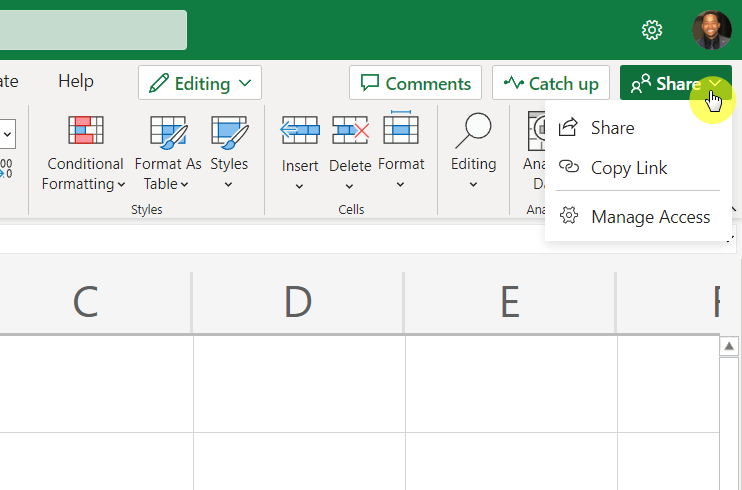Click the cell Styles icon
Image resolution: width=742 pixels, height=490 pixels.
tap(230, 132)
